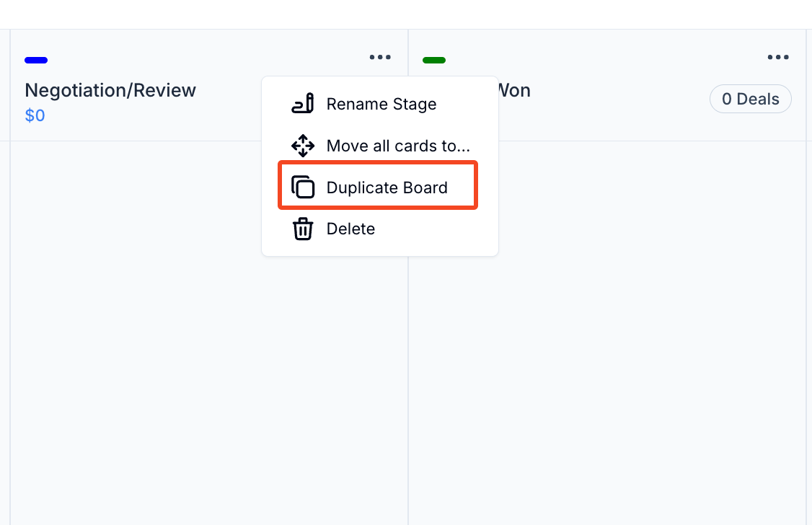Open the Won column ellipsis menu

[778, 57]
